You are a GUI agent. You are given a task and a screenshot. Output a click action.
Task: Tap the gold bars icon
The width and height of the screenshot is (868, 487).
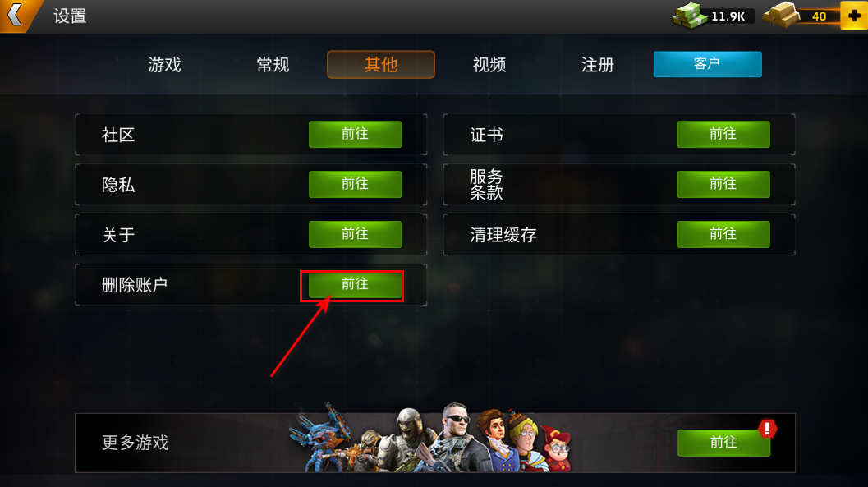point(781,16)
